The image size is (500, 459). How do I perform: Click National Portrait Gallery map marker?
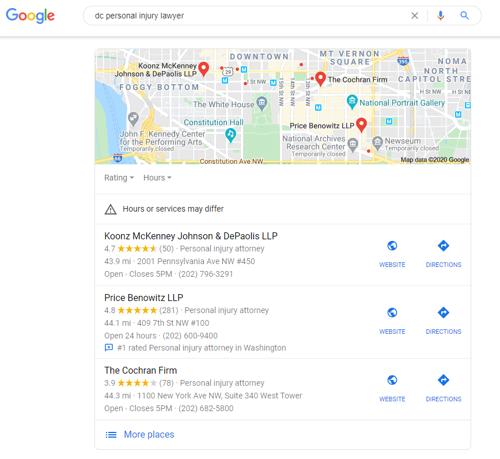352,102
